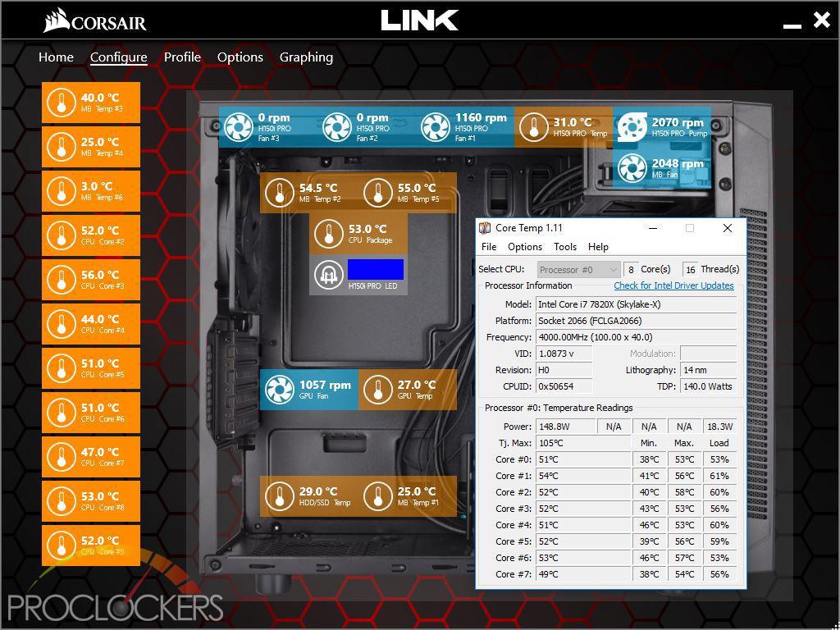Image resolution: width=840 pixels, height=630 pixels.
Task: Click the CPU Core #3 thermometer icon
Action: (61, 281)
